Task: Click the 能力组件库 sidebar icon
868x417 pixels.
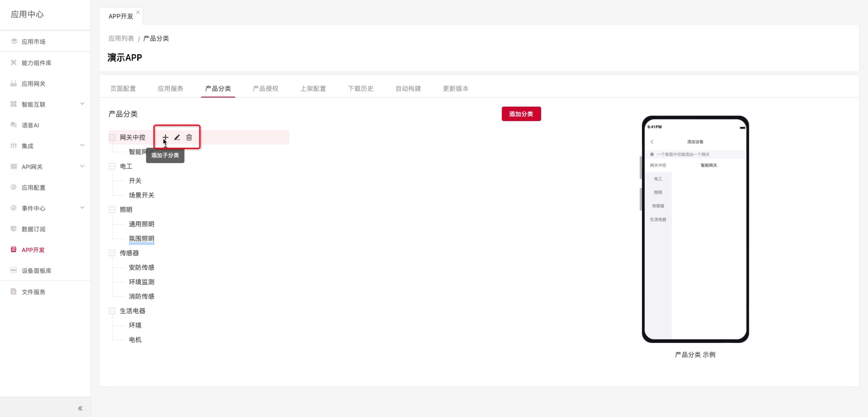Action: 14,62
